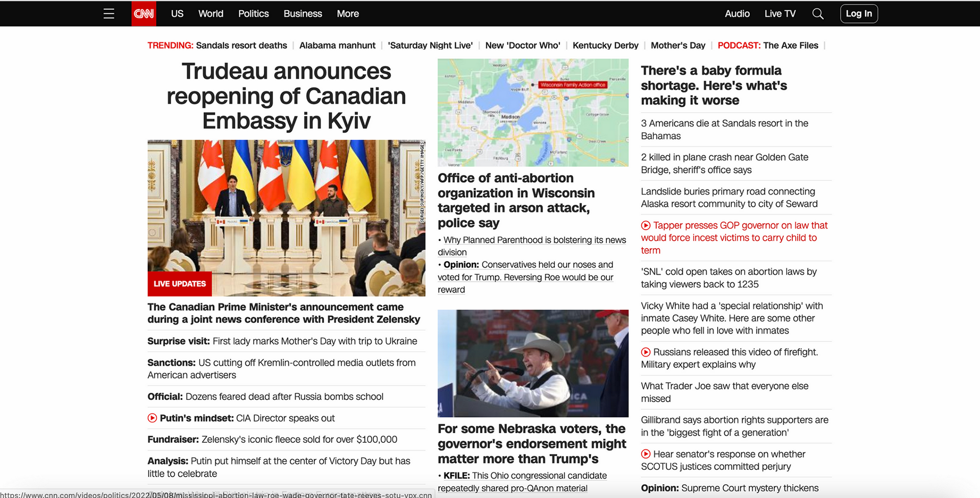
Task: Open the Business section
Action: 303,14
